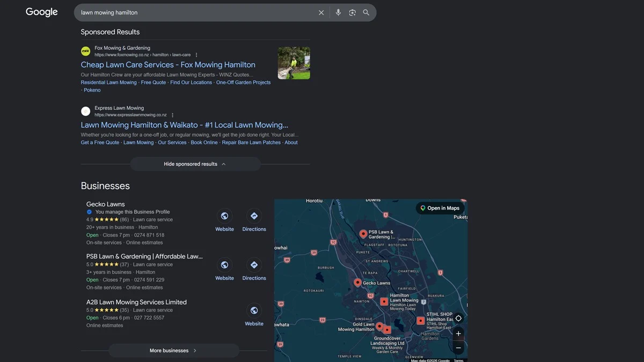The width and height of the screenshot is (644, 362).
Task: Follow the Find Our Locations sitelink
Action: (191, 83)
